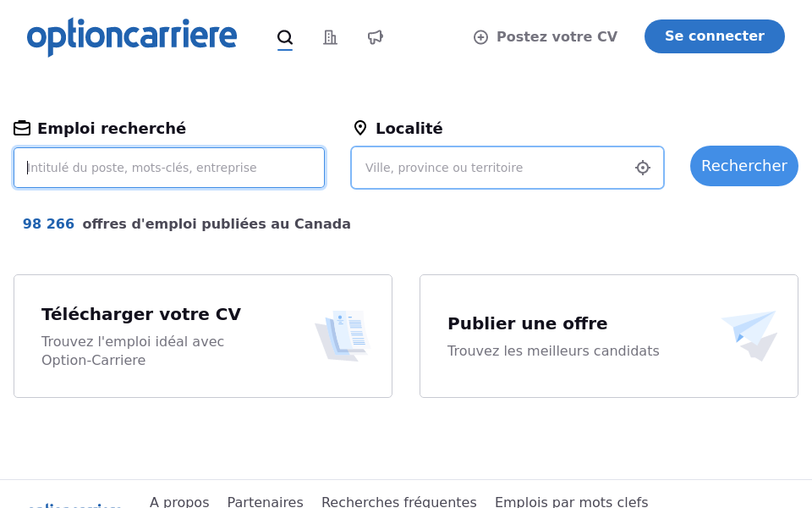Click the 98 266 offers count link

point(48,224)
